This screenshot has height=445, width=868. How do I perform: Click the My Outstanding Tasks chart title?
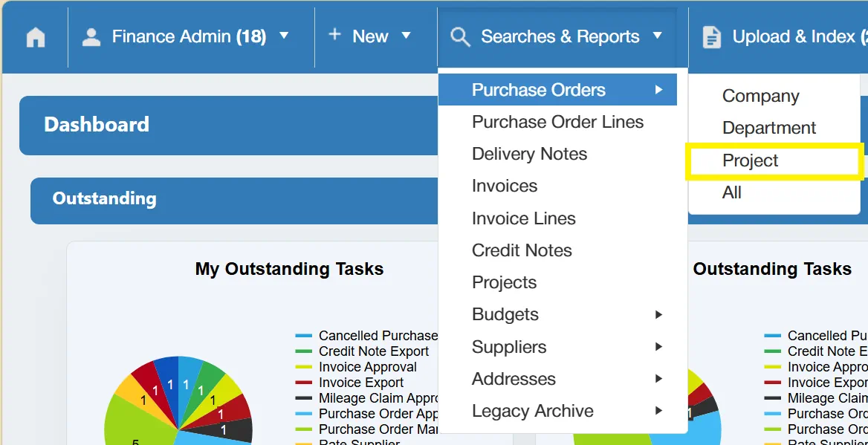pyautogui.click(x=290, y=269)
